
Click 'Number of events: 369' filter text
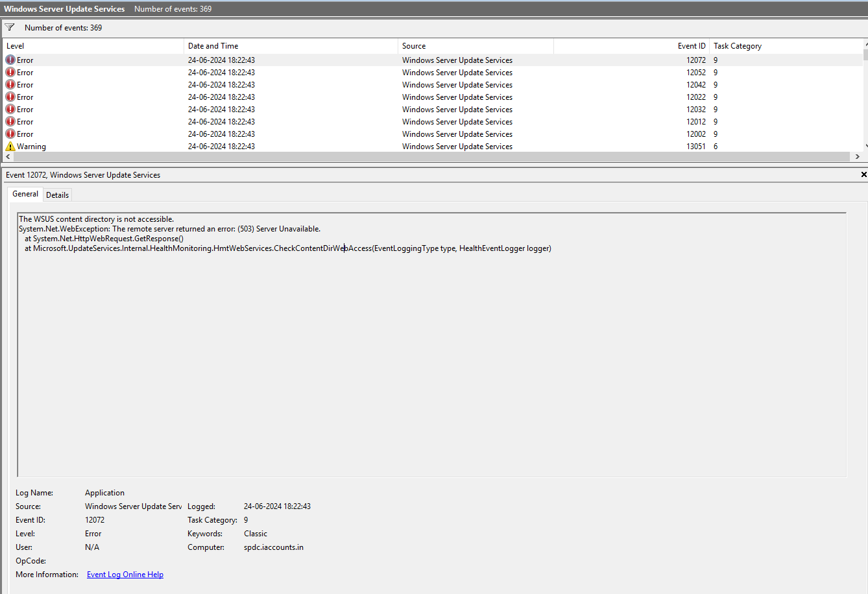coord(63,28)
